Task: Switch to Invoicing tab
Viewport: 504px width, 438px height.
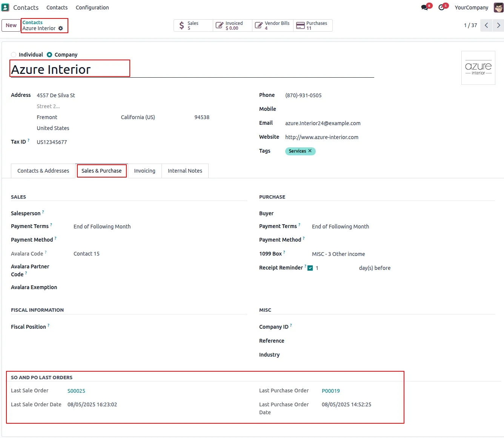Action: (144, 171)
